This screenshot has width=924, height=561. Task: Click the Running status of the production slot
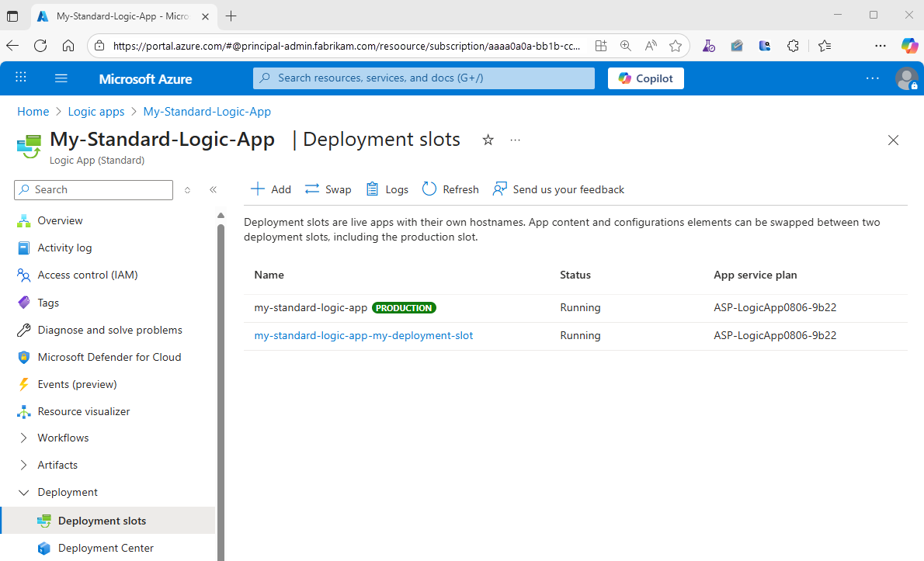581,308
